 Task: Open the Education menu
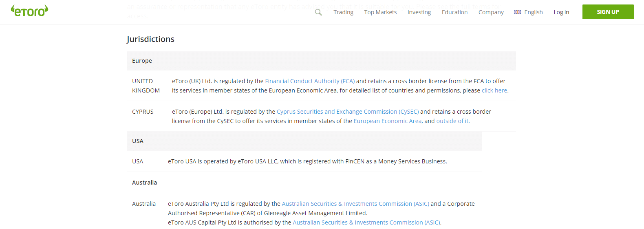(454, 12)
